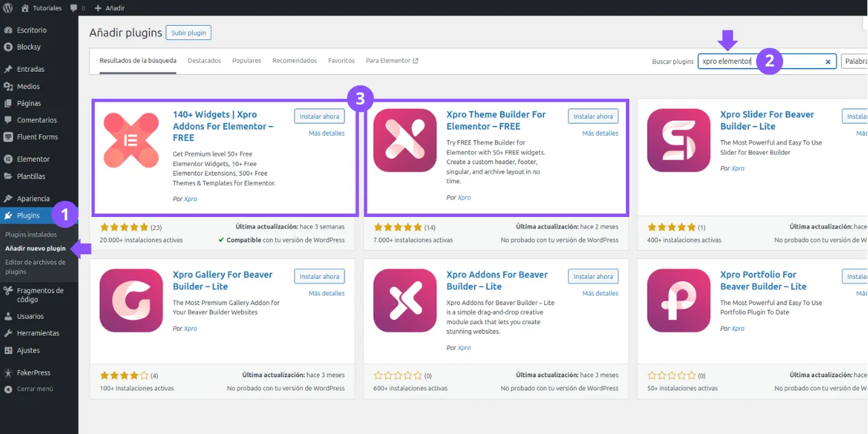Open the Xpro Gallery For Beaver Builder logo
Viewport: 868px width, 434px height.
click(131, 300)
